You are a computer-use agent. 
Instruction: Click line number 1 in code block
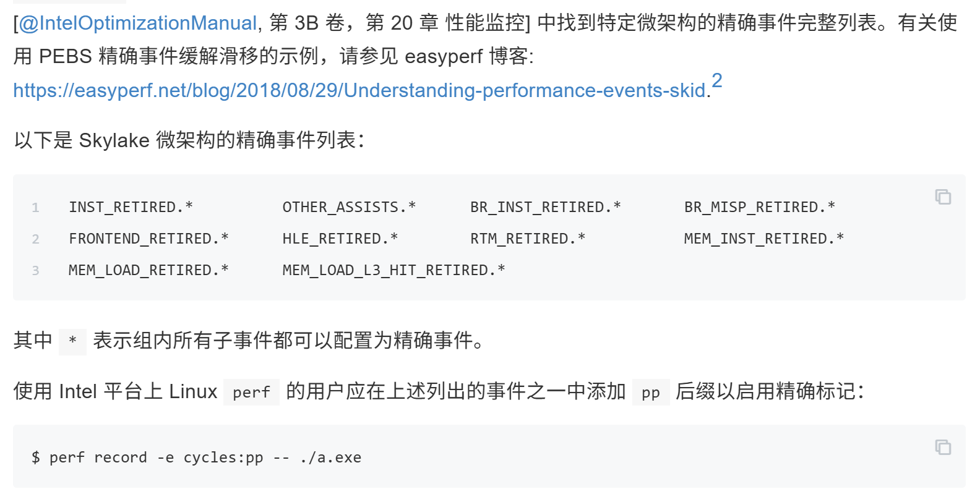point(35,208)
